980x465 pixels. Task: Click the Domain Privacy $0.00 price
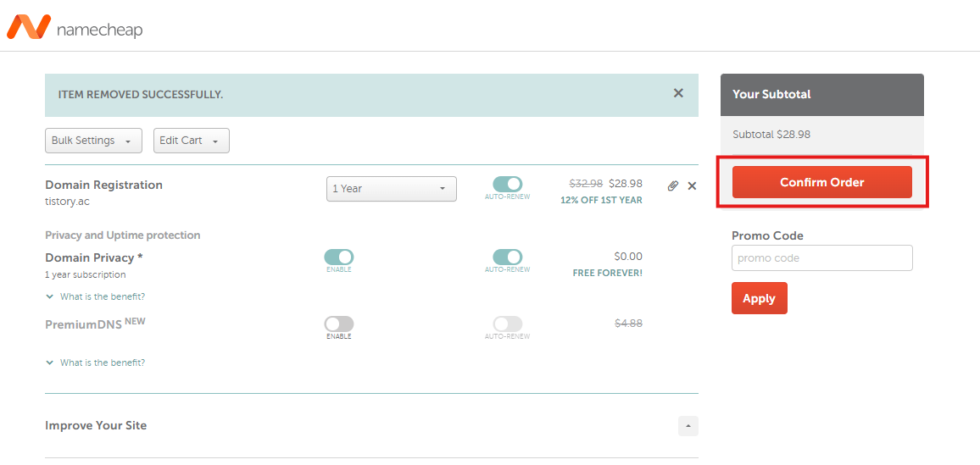(628, 256)
